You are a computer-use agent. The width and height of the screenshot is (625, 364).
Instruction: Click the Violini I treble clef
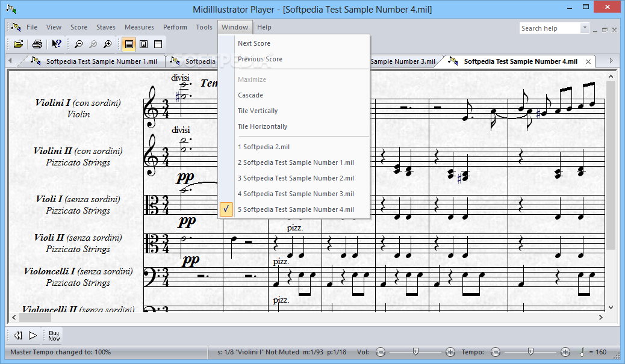(152, 106)
